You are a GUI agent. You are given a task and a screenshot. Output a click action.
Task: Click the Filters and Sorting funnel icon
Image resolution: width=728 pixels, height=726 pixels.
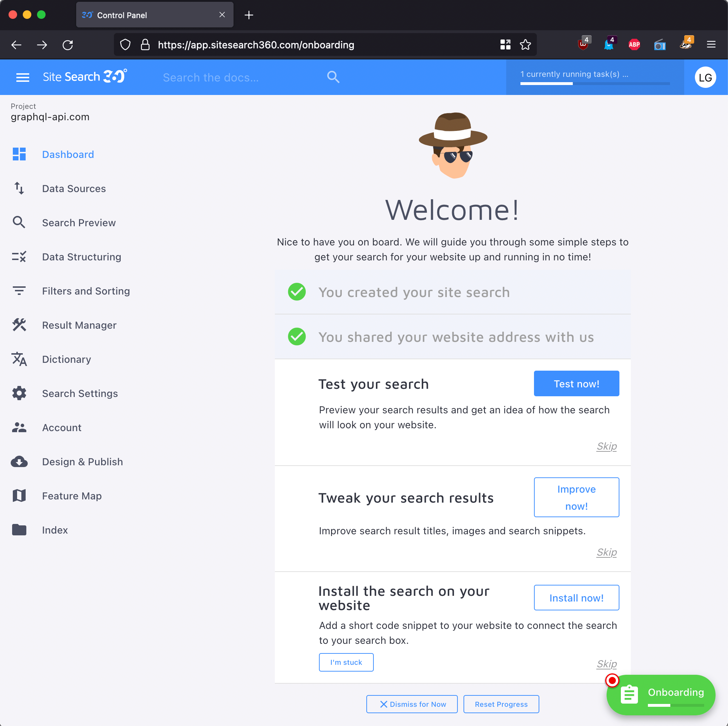click(19, 291)
